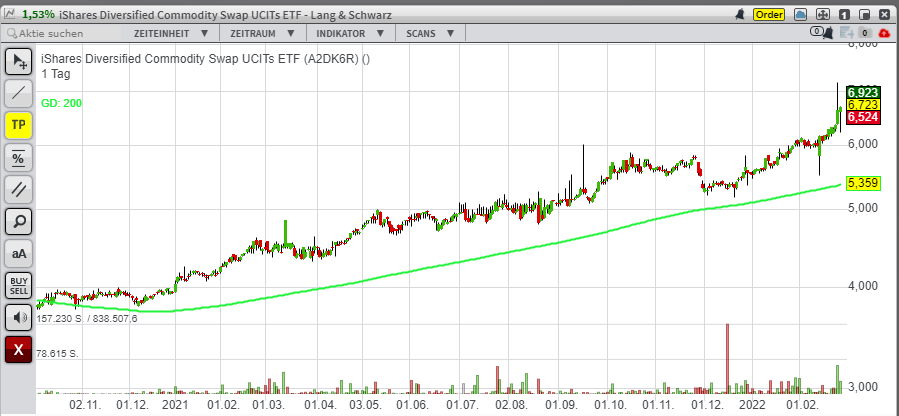The width and height of the screenshot is (899, 416).
Task: Click the 5,000 price axis label
Action: [x=863, y=209]
